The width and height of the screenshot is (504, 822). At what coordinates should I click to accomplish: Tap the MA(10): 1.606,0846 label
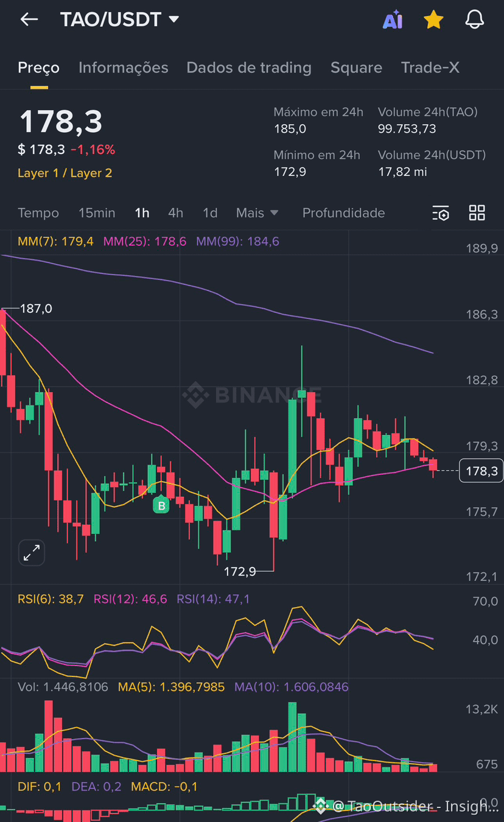pos(292,687)
